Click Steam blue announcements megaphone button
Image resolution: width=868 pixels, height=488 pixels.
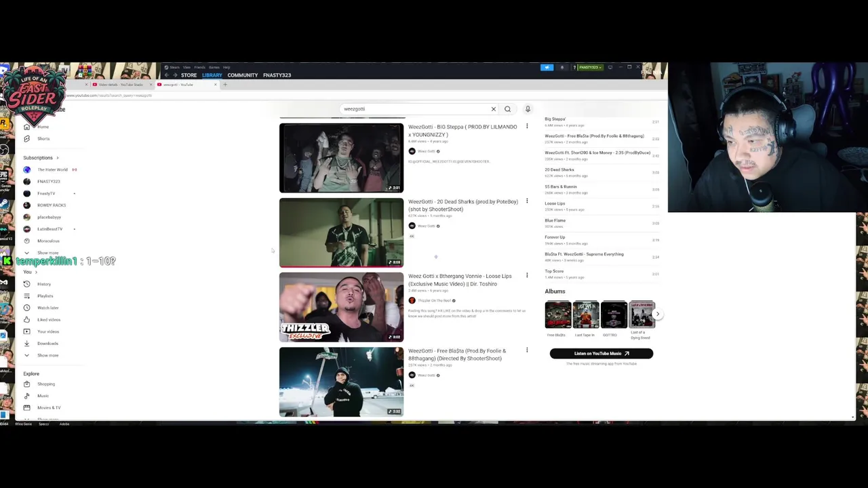547,68
